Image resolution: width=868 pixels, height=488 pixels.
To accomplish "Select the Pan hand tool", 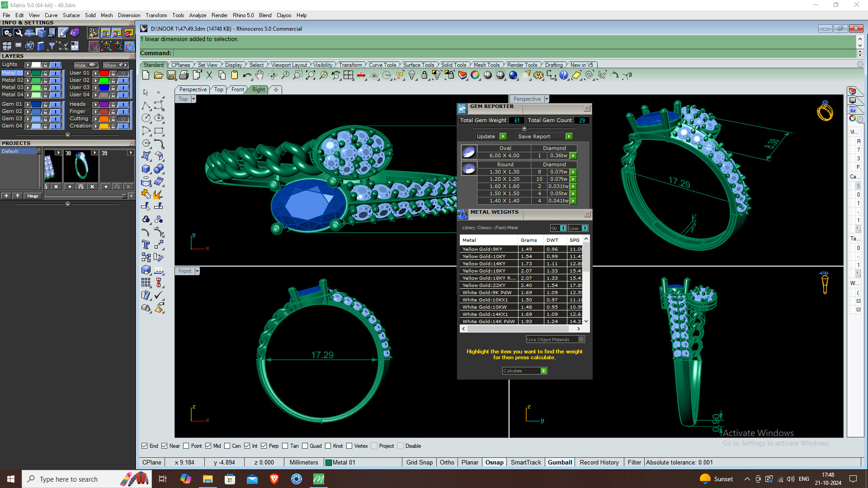I will click(259, 75).
